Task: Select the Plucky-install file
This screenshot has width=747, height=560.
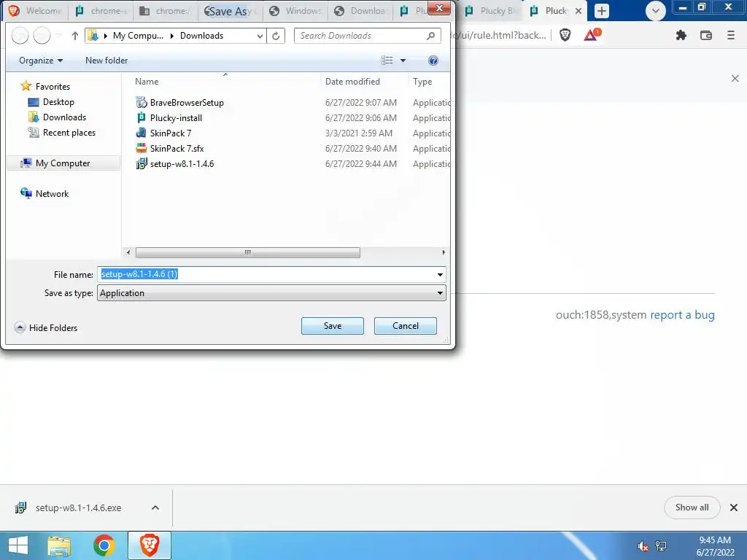Action: [x=169, y=117]
